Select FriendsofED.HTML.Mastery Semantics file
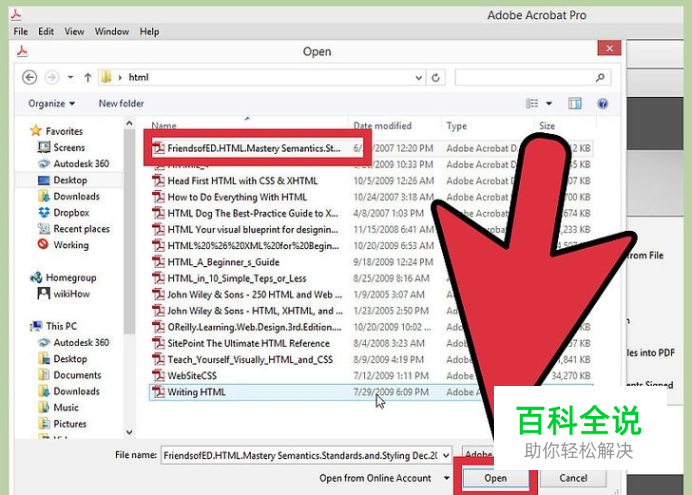Image resolution: width=692 pixels, height=495 pixels. click(254, 148)
